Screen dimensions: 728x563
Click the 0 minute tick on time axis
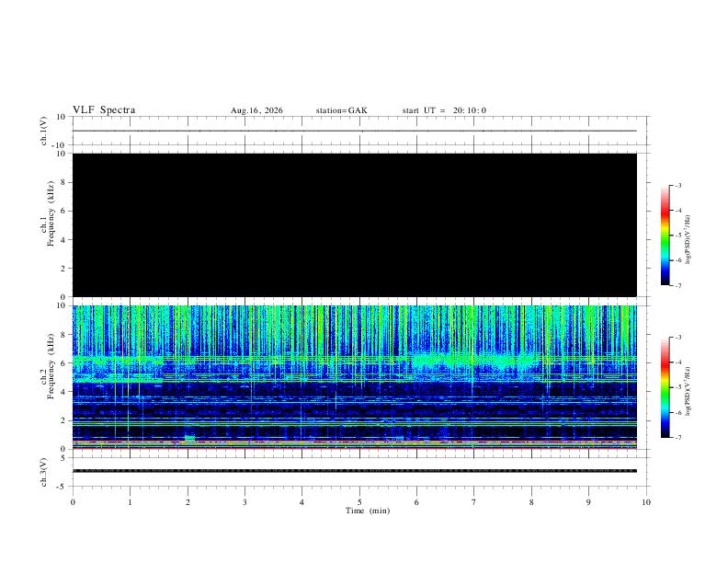pos(73,502)
